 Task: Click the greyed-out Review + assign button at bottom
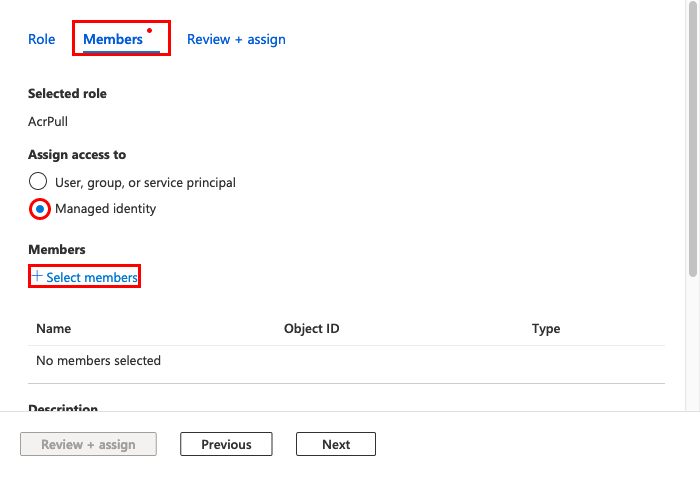[88, 444]
